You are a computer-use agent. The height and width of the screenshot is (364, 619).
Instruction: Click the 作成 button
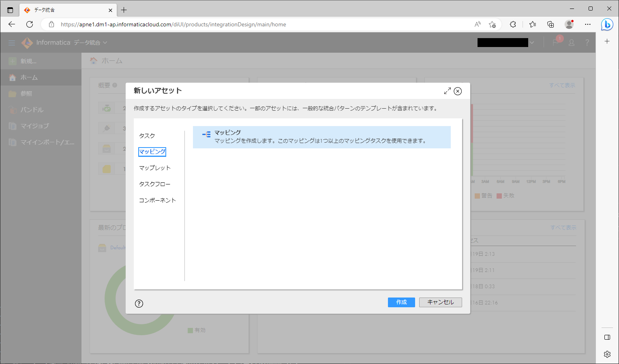pos(401,302)
